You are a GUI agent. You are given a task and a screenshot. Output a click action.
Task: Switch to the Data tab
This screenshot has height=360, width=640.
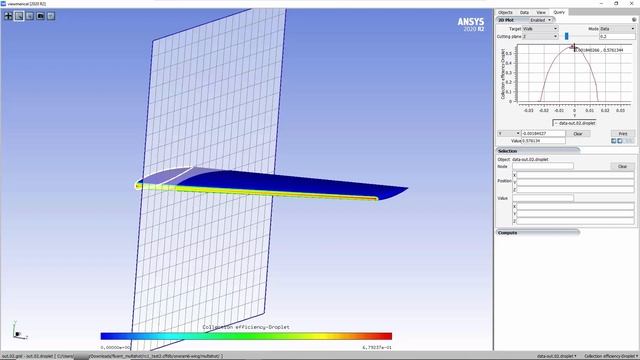tap(524, 12)
